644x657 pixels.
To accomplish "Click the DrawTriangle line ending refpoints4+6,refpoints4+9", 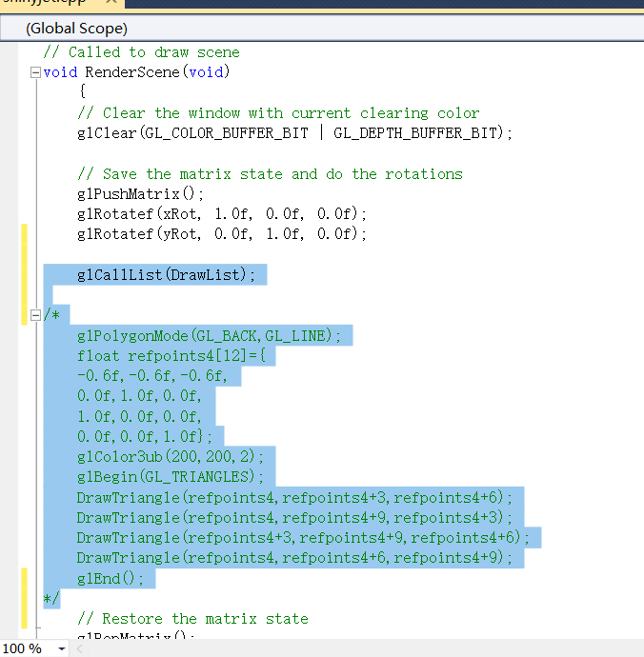I will click(x=294, y=558).
